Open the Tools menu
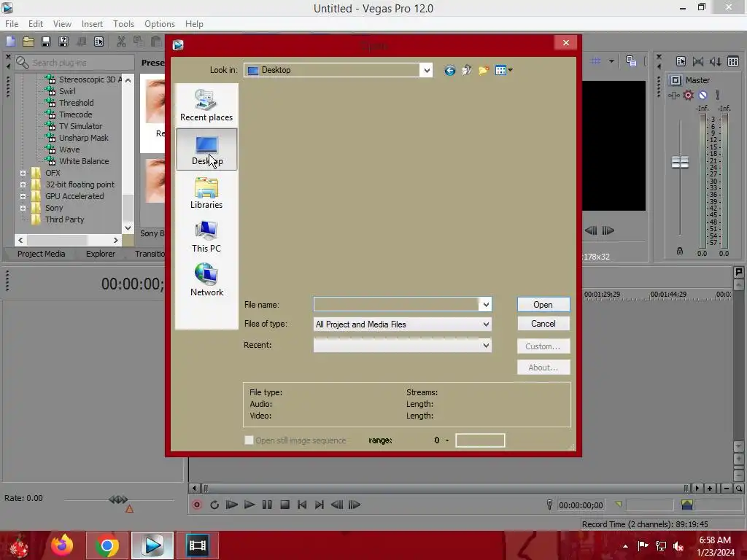This screenshot has width=747, height=560. [123, 24]
